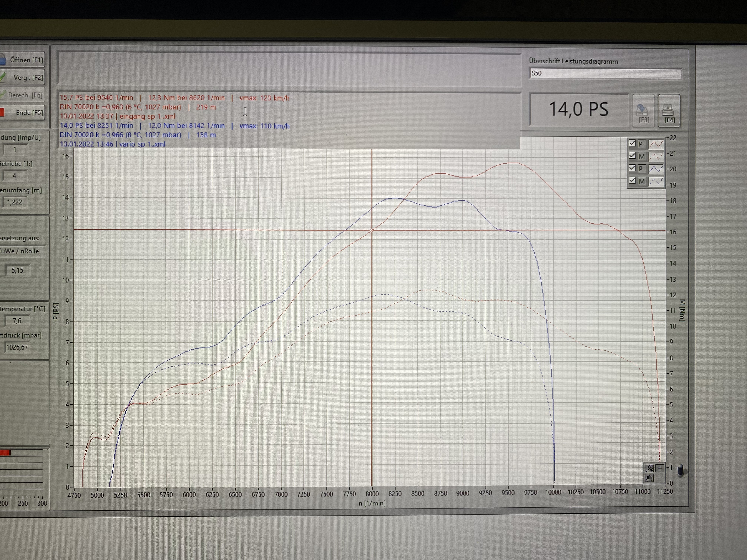Flip the toggle switch beside the graph

680,469
